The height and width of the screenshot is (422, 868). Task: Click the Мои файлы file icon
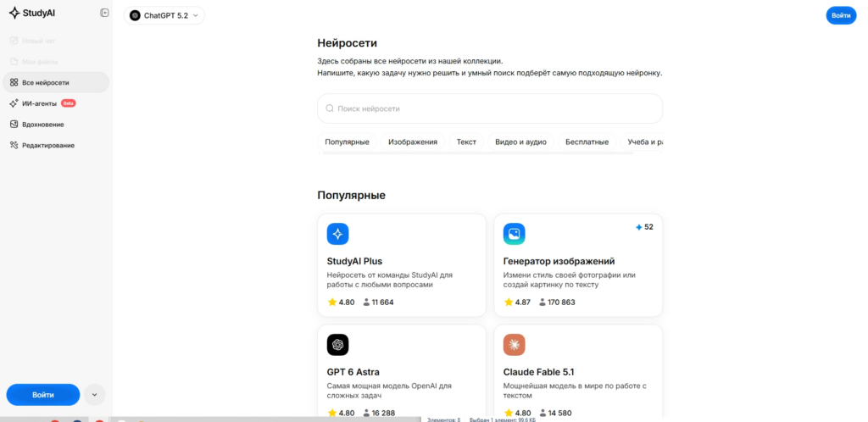click(x=14, y=62)
